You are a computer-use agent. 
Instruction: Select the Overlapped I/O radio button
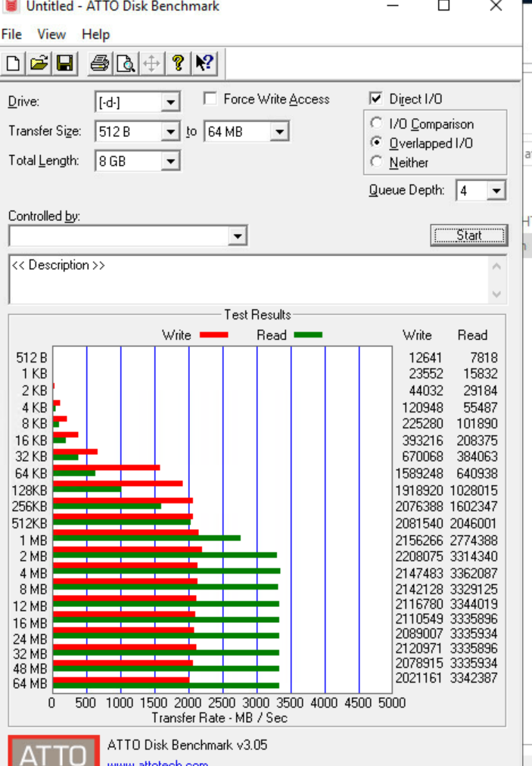point(376,142)
